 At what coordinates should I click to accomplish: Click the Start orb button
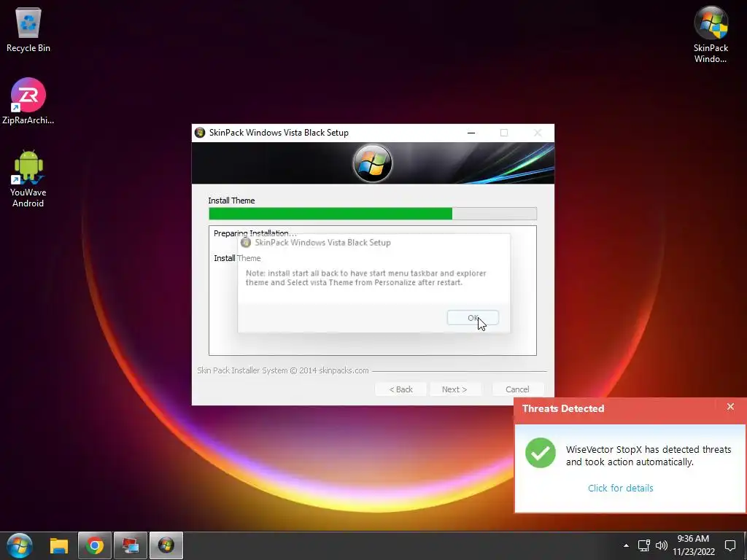tap(20, 545)
